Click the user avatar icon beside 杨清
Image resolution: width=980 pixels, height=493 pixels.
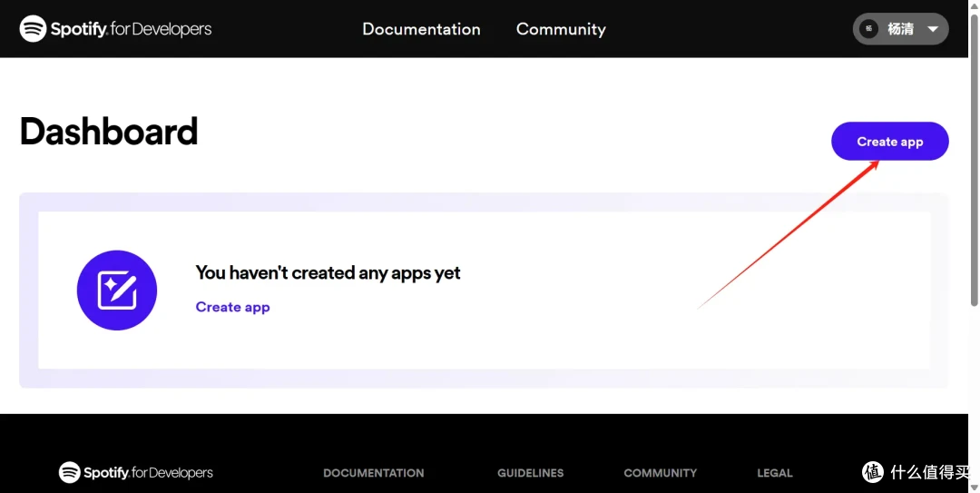(x=868, y=29)
